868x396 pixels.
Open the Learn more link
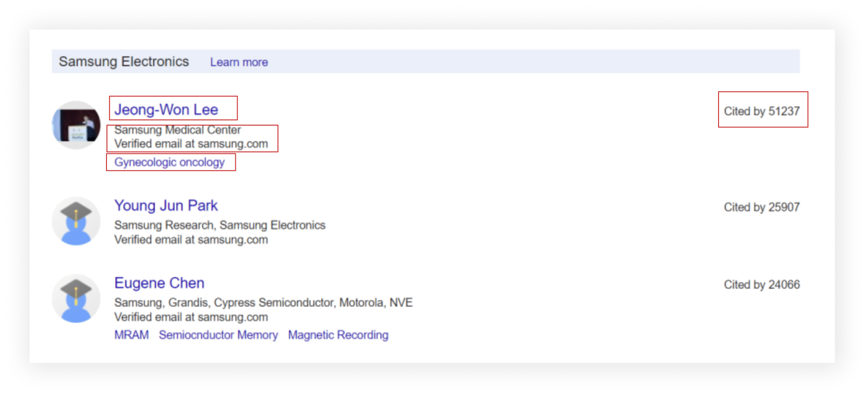click(239, 62)
